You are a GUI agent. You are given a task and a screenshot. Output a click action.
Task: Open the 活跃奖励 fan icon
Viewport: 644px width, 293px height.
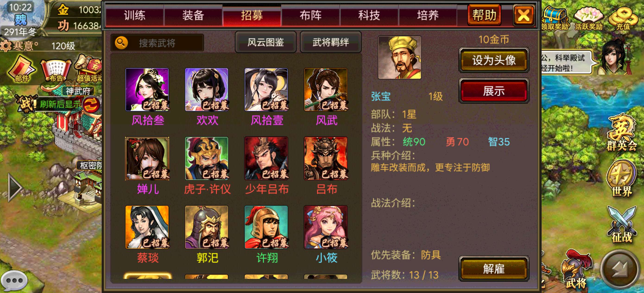coord(588,18)
